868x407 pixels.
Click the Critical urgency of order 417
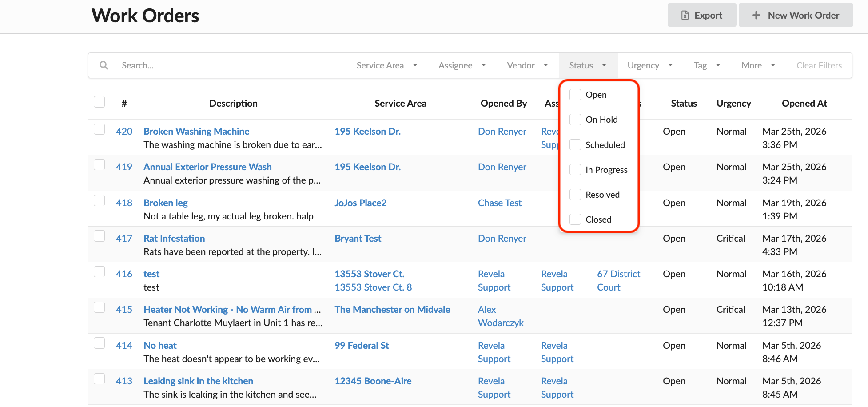(731, 239)
